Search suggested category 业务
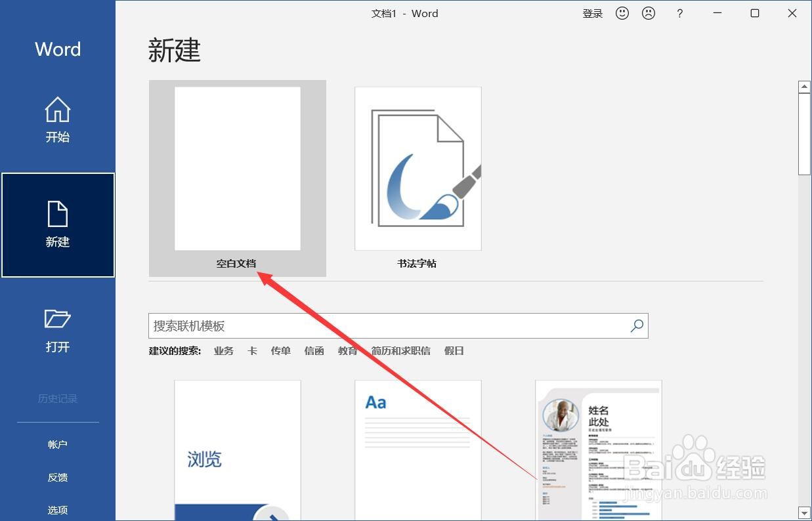 [x=224, y=351]
